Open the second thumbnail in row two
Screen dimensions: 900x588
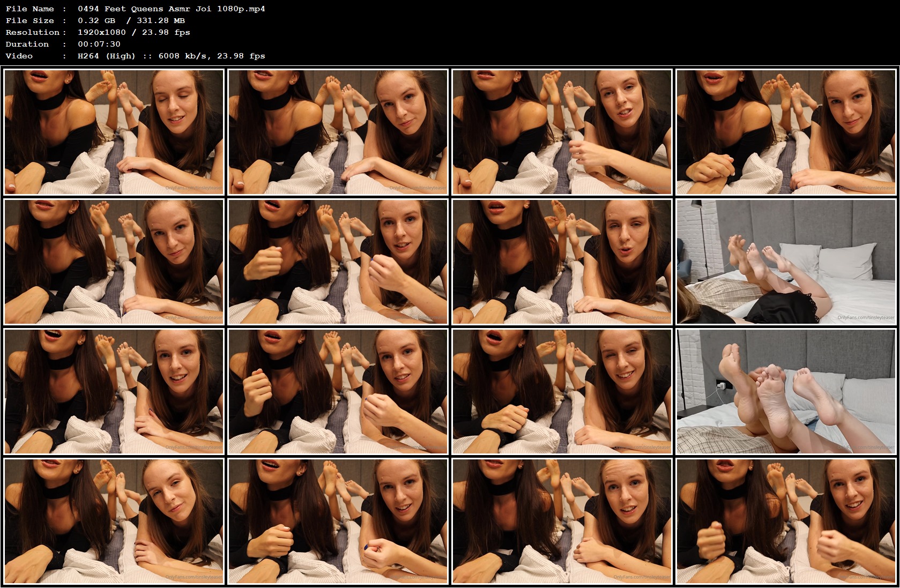click(x=339, y=262)
